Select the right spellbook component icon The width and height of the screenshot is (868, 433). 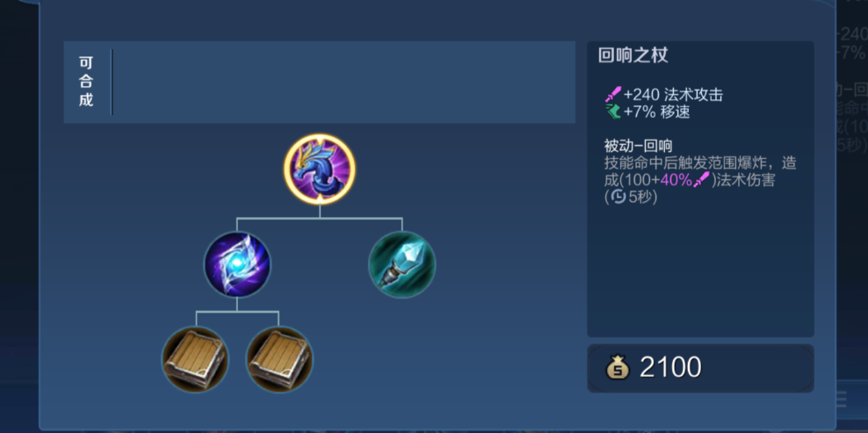279,360
